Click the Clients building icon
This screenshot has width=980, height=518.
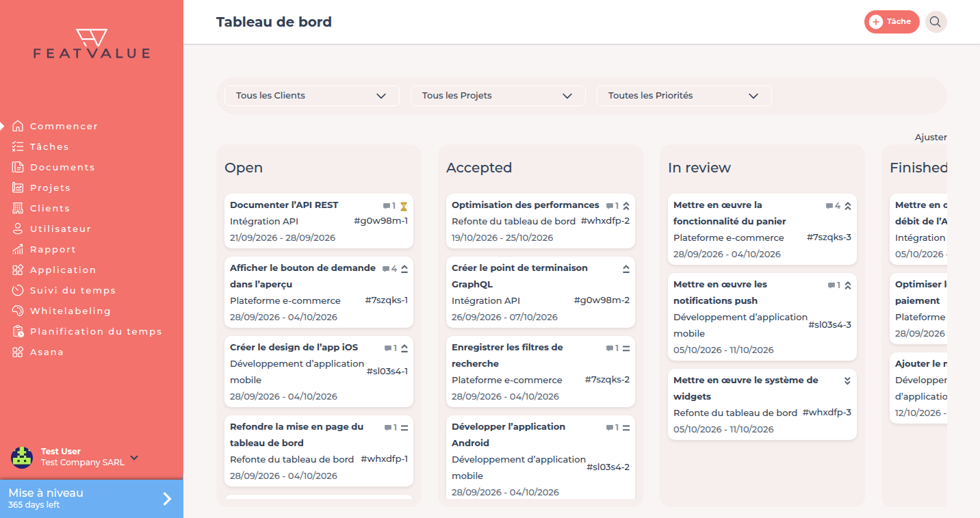18,208
